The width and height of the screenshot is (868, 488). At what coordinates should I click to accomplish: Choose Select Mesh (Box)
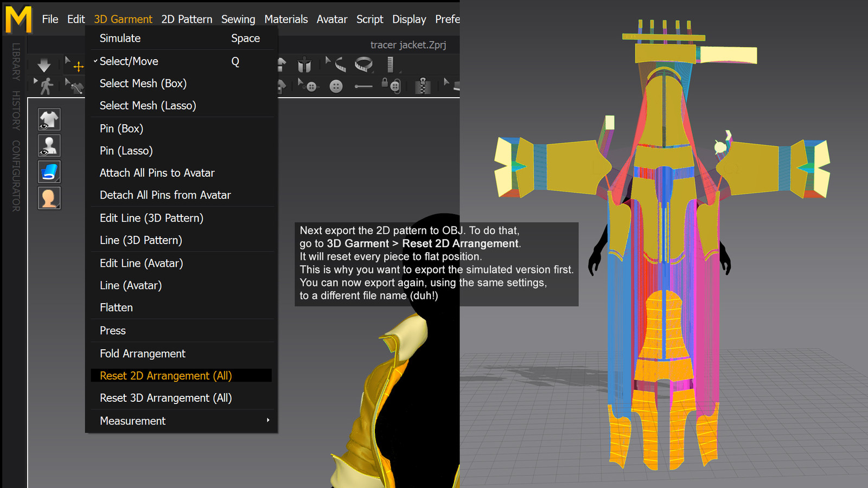(x=181, y=83)
